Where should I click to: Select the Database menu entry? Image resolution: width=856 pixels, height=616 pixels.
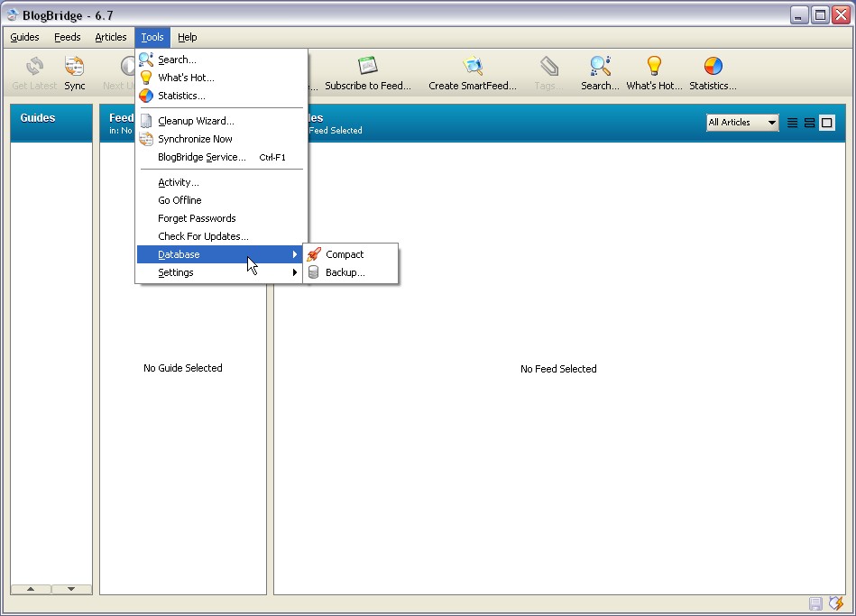click(219, 254)
